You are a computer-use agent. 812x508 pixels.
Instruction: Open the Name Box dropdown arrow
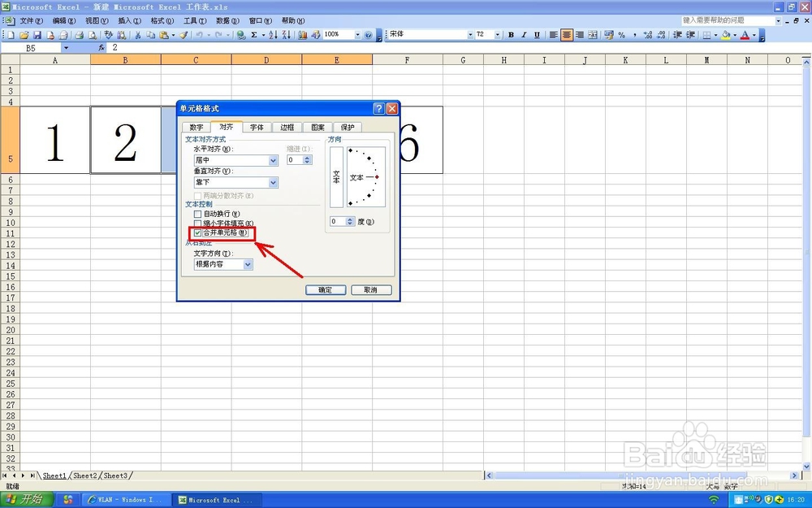point(66,48)
